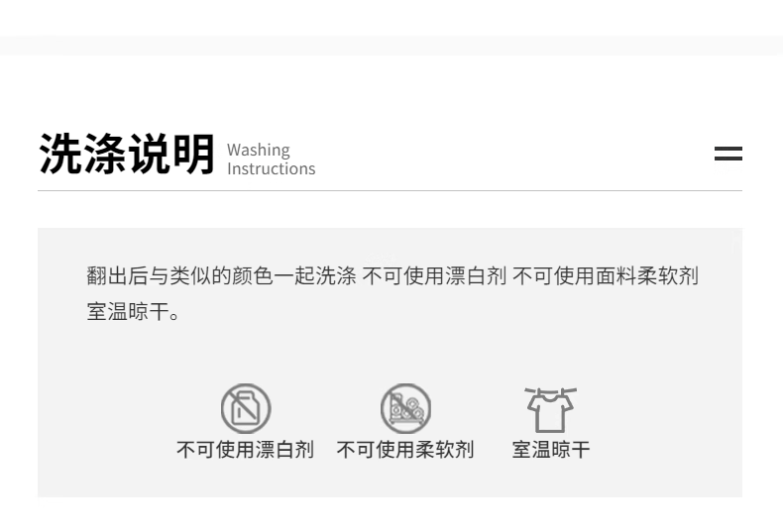Click the hanging shirt air-dry icon
This screenshot has width=783, height=532.
pyautogui.click(x=550, y=410)
